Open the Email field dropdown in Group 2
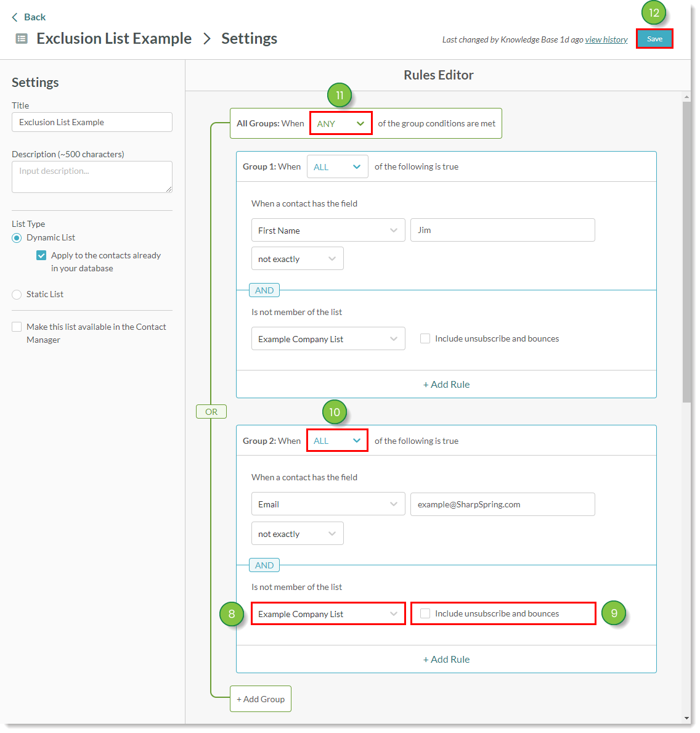This screenshot has width=700, height=733. (328, 504)
